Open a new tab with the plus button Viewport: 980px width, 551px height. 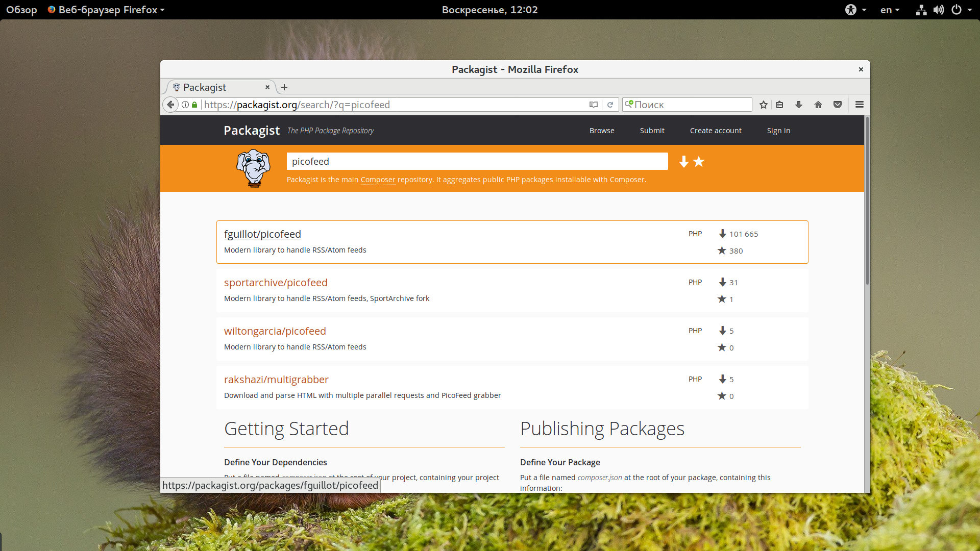[x=284, y=87]
